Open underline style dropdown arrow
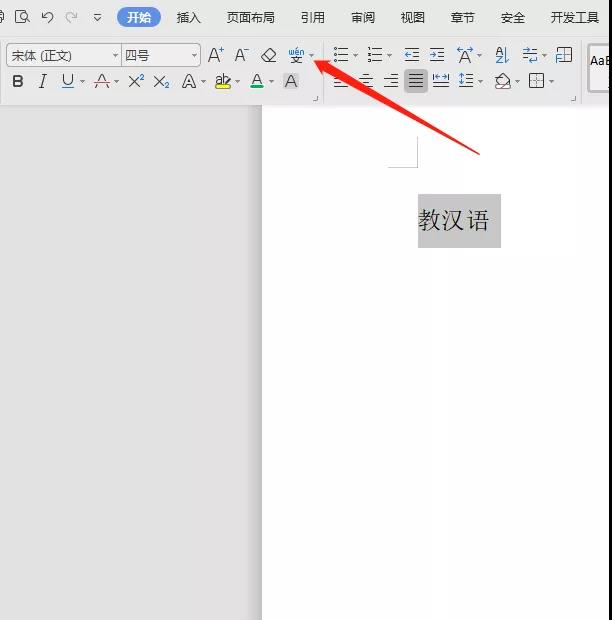Viewport: 612px width, 620px height. click(82, 81)
